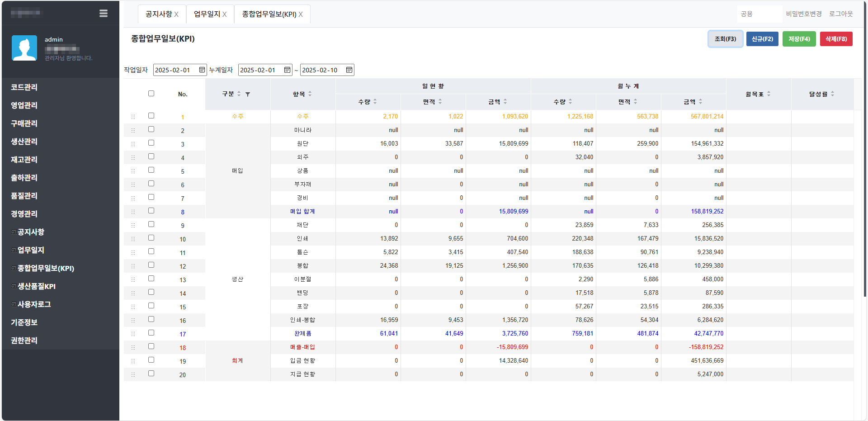Viewport: 868px width, 421px height.
Task: Open calendar icon for 누계일자 end date
Action: click(349, 70)
